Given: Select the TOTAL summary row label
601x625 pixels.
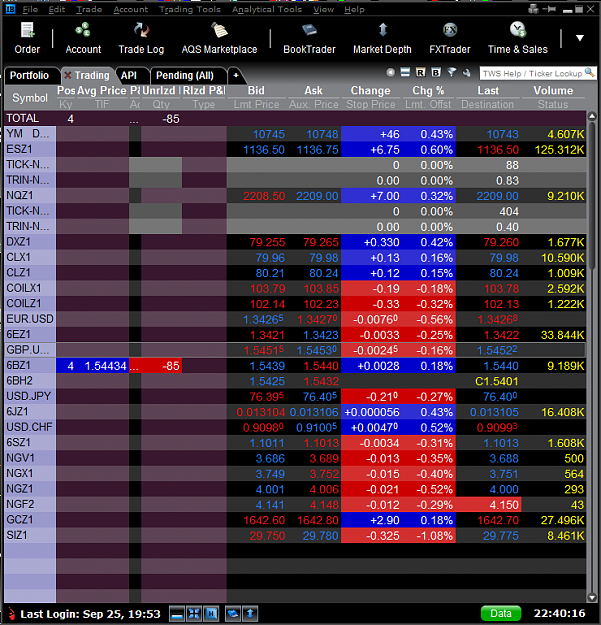Looking at the screenshot, I should (23, 118).
